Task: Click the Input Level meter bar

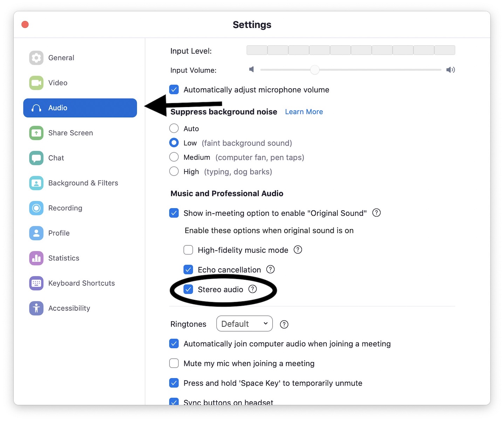Action: click(x=351, y=50)
